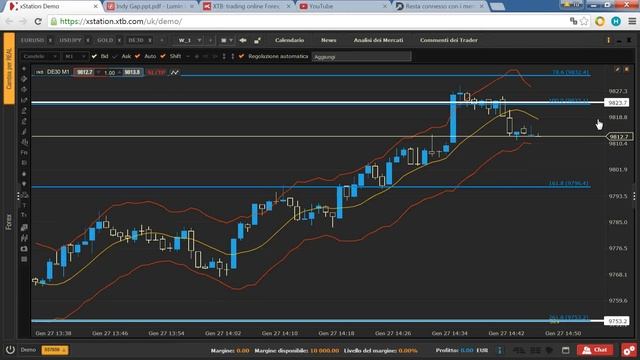Screen dimensions: 640x360
Task: Select the crosshair cursor tool in left toolbar
Action: click(24, 69)
